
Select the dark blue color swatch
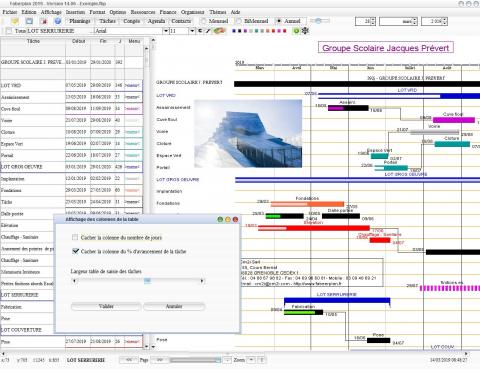point(234,31)
